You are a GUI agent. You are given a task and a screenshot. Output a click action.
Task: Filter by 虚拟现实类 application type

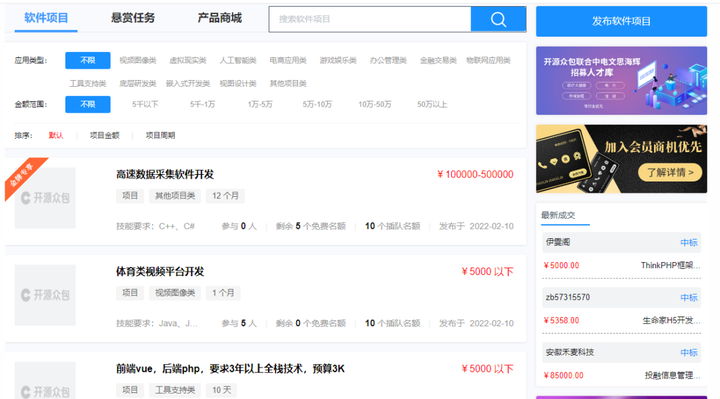[188, 61]
